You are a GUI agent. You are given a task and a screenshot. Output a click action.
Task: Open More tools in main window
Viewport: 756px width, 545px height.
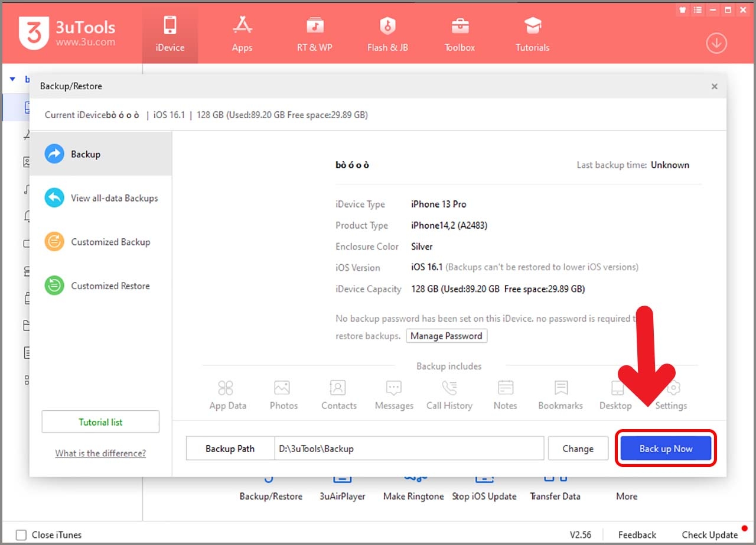pyautogui.click(x=627, y=497)
